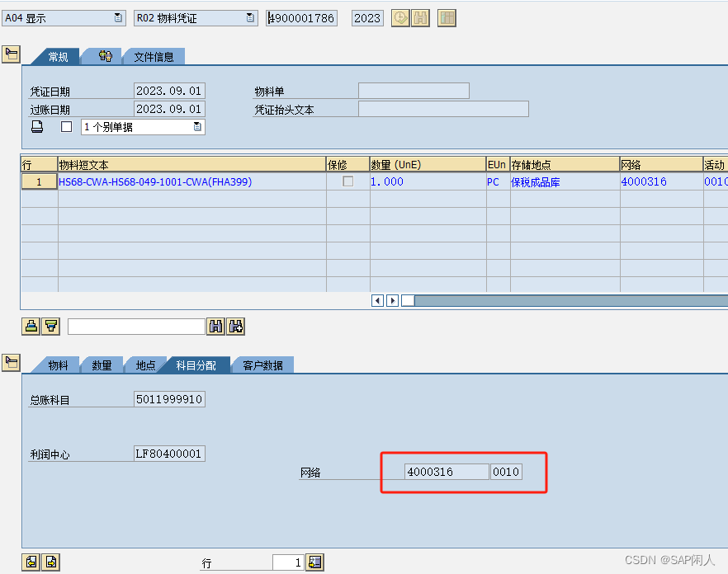Go to previous item icon at bottom
Screen dimensions: 728x574
point(31,562)
